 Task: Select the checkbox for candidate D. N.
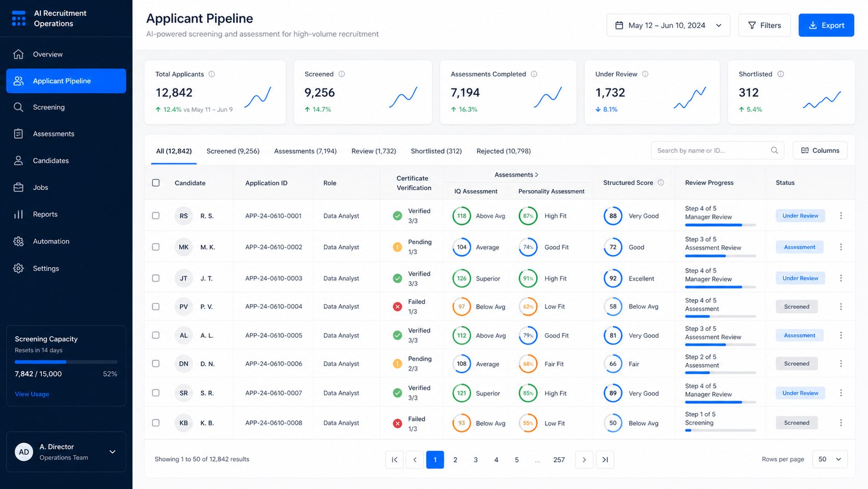coord(156,364)
